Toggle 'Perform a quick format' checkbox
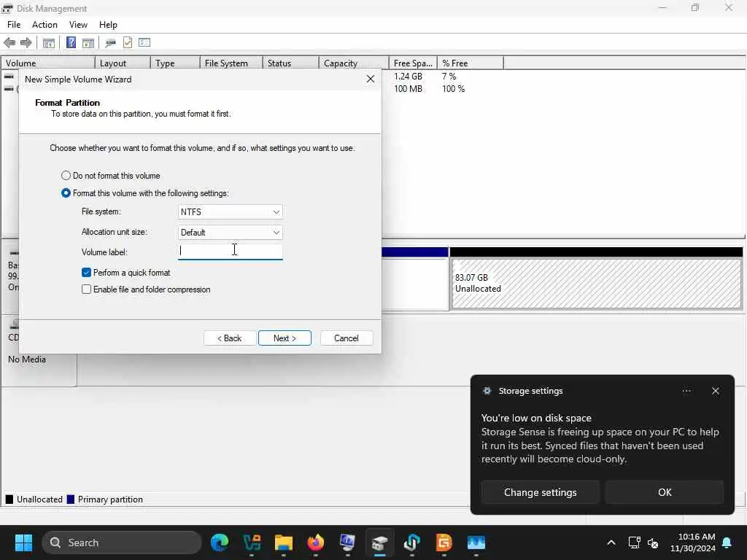 click(125, 273)
